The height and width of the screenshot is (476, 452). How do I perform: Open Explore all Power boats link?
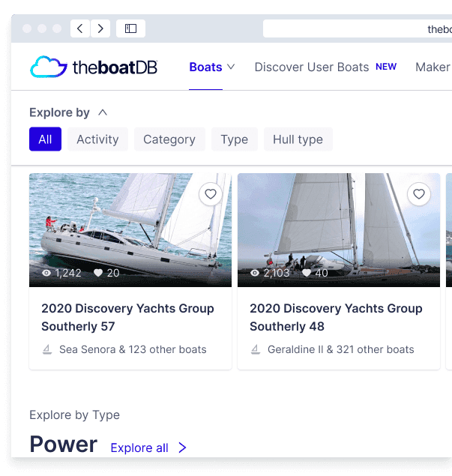click(139, 448)
